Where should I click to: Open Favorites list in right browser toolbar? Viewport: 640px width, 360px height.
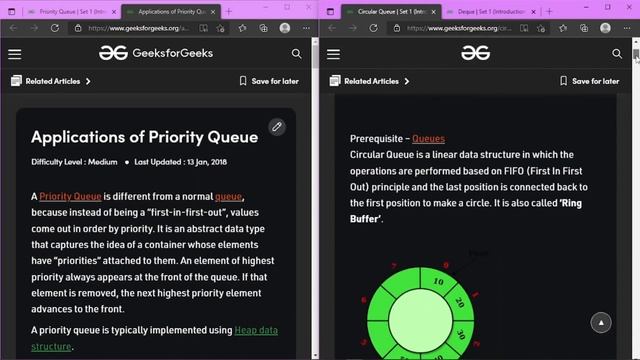[563, 28]
